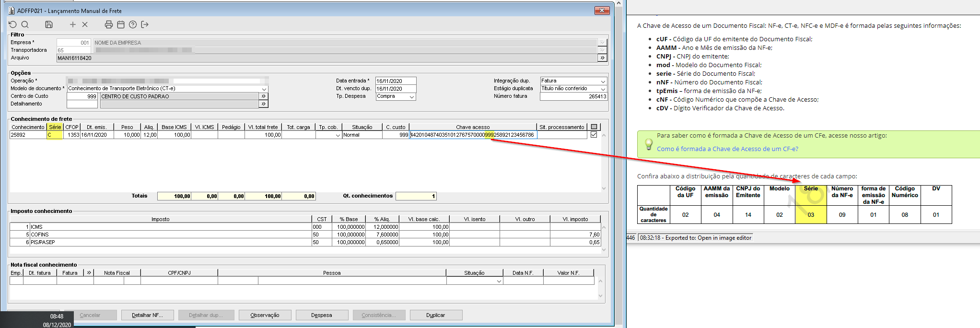Click the Série column header
This screenshot has height=328, width=980.
point(55,127)
